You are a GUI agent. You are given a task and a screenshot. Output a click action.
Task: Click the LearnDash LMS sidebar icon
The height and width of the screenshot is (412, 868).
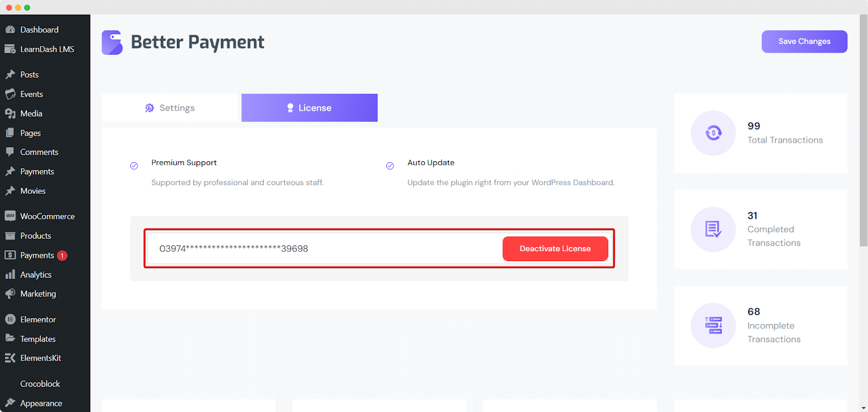point(10,49)
